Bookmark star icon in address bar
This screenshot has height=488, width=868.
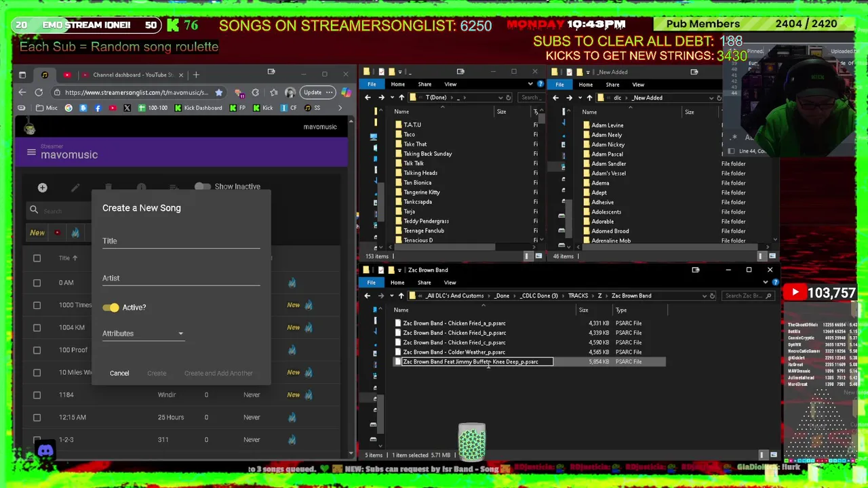218,92
